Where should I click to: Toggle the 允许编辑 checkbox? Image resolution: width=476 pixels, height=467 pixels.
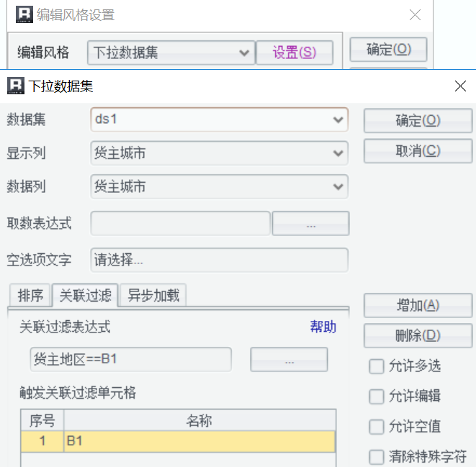377,396
